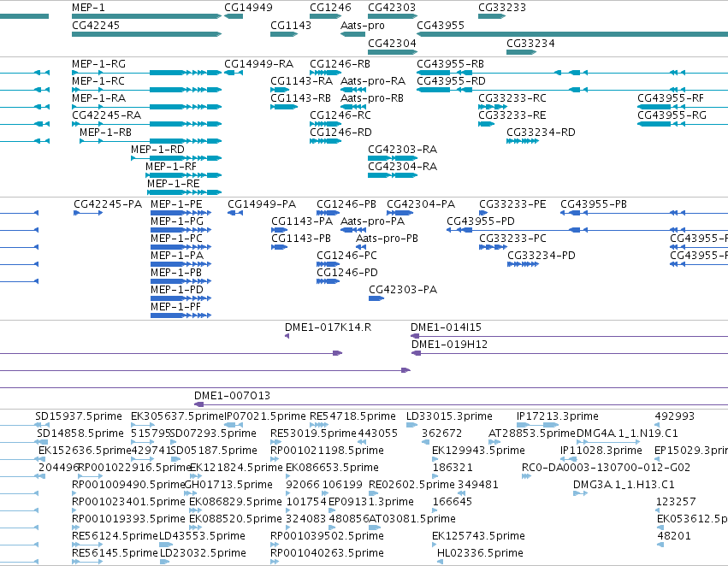
Task: Select the DME1-017K14.R clone label
Action: pos(328,327)
